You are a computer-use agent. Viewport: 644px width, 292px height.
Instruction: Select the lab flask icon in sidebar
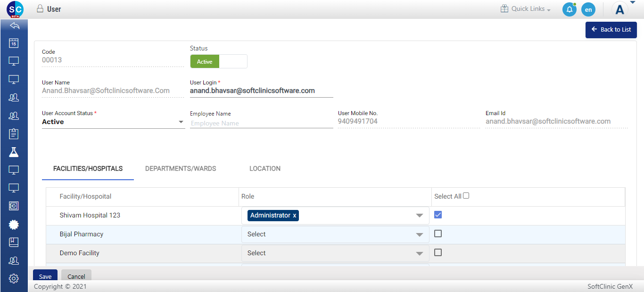point(14,152)
